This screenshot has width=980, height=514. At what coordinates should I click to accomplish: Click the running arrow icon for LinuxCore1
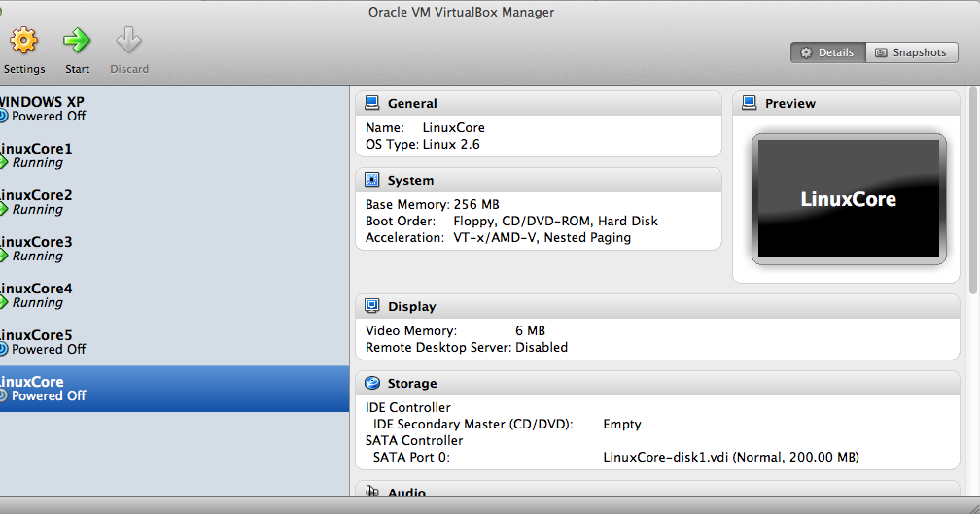[x=3, y=163]
